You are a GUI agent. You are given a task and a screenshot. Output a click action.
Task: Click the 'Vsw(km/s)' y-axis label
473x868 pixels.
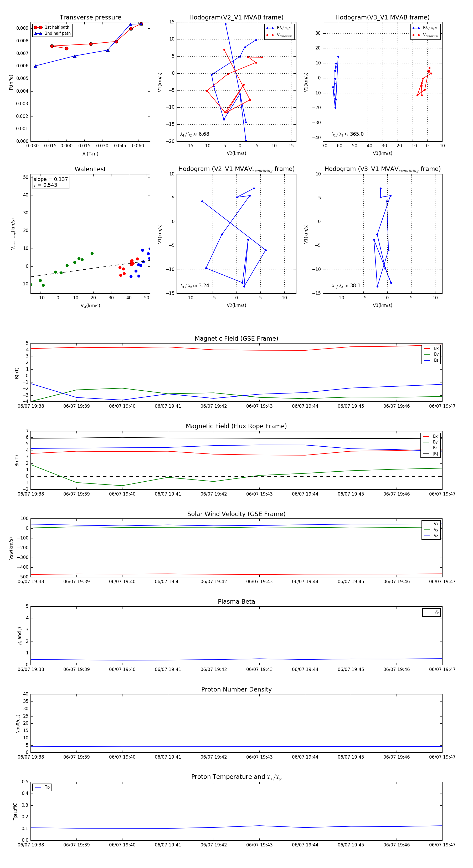[11, 548]
